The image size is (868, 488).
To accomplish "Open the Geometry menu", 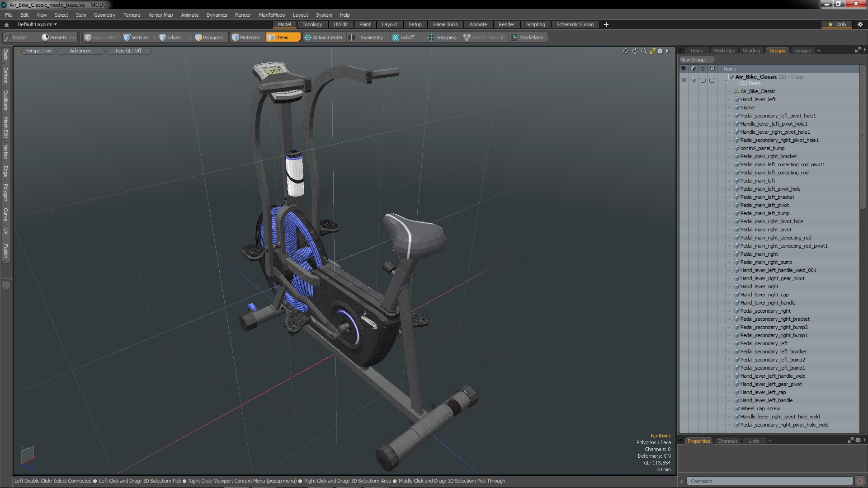I will (x=104, y=15).
